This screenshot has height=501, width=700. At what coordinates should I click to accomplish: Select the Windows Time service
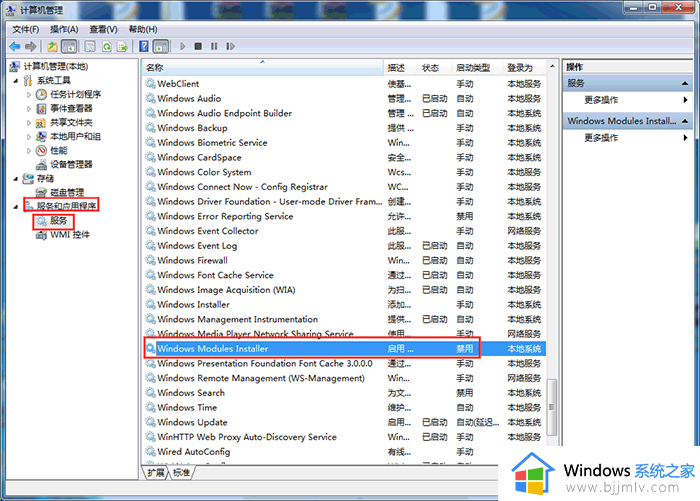point(344,408)
